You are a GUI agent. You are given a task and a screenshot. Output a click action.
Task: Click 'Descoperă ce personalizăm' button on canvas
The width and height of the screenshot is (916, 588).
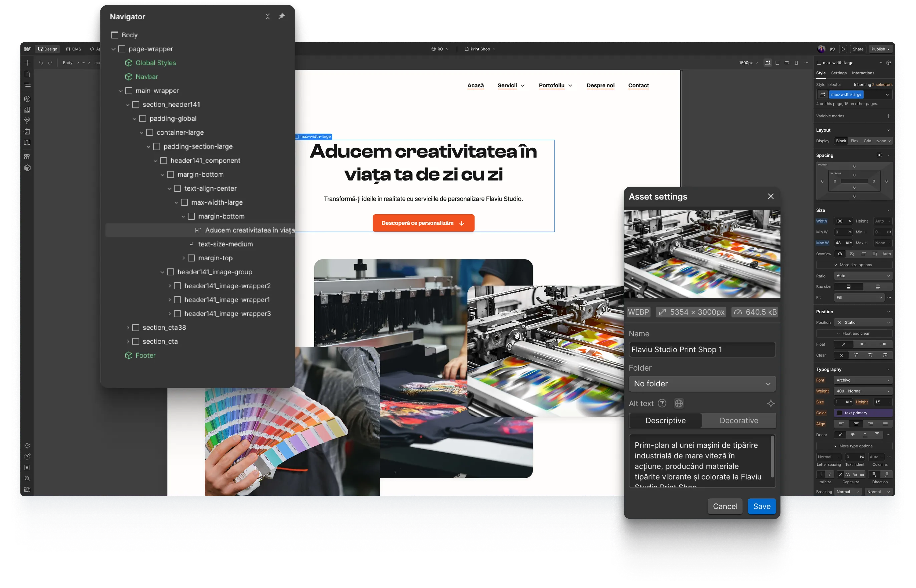coord(423,223)
